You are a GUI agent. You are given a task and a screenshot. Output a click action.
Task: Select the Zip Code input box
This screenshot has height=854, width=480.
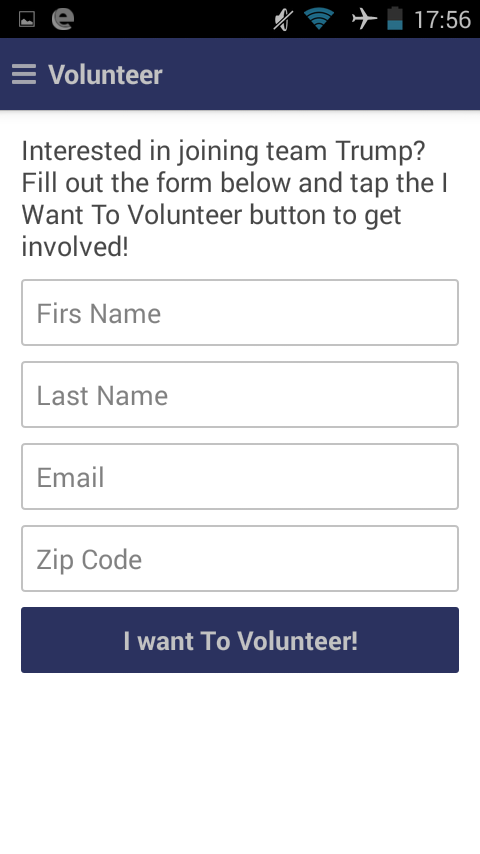(240, 558)
